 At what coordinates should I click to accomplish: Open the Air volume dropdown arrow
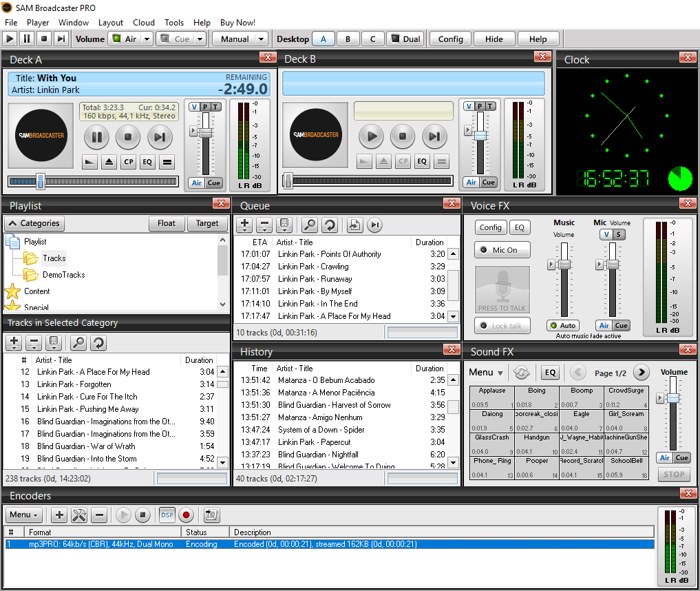(147, 39)
